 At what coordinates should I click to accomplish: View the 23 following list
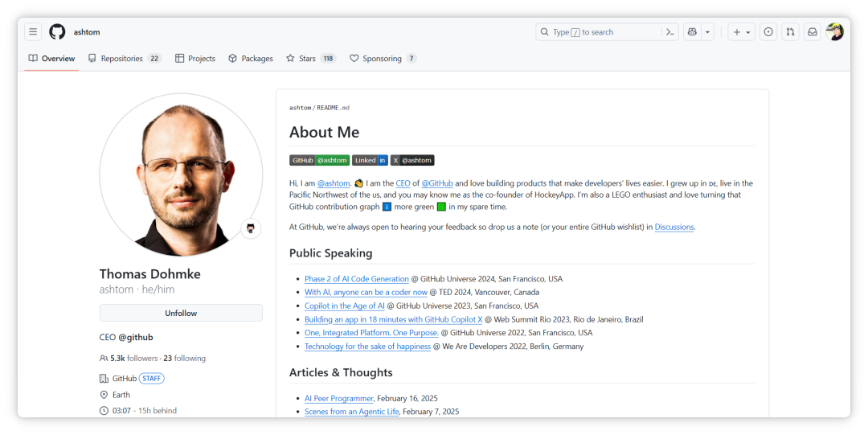(x=184, y=359)
